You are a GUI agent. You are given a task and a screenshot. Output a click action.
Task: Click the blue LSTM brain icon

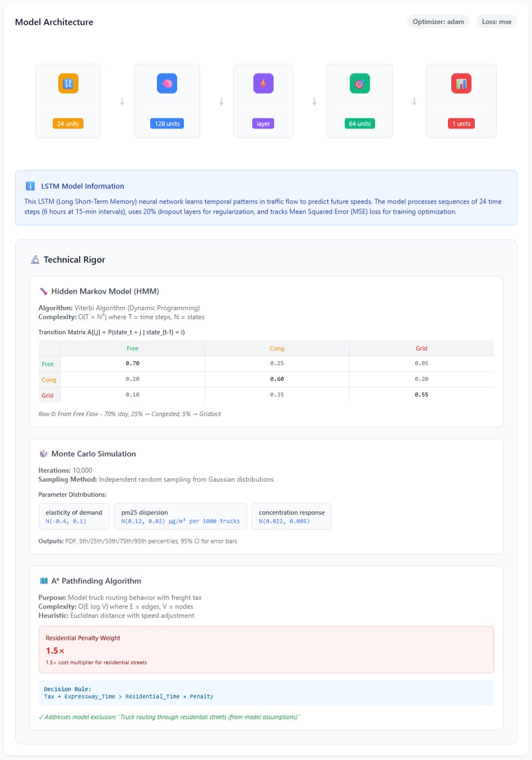click(x=167, y=84)
